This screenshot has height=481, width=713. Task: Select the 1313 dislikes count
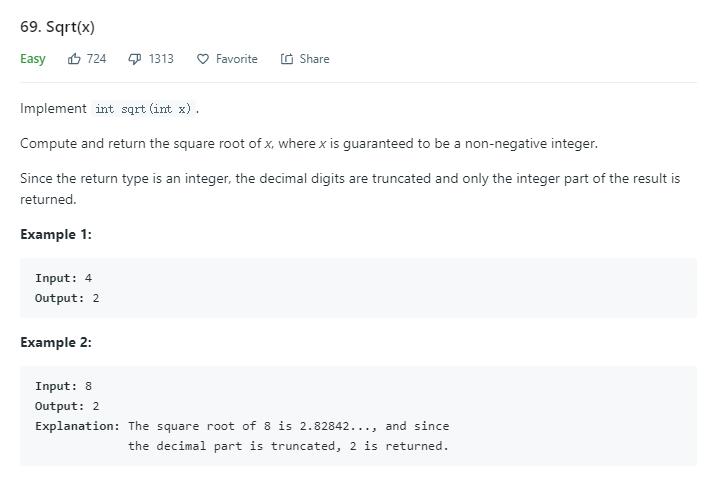(x=161, y=59)
